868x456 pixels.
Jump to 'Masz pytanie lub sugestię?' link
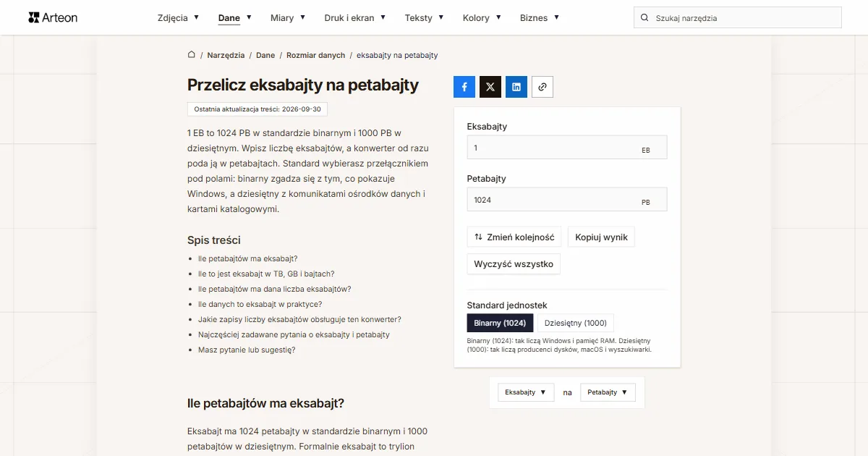pyautogui.click(x=247, y=350)
